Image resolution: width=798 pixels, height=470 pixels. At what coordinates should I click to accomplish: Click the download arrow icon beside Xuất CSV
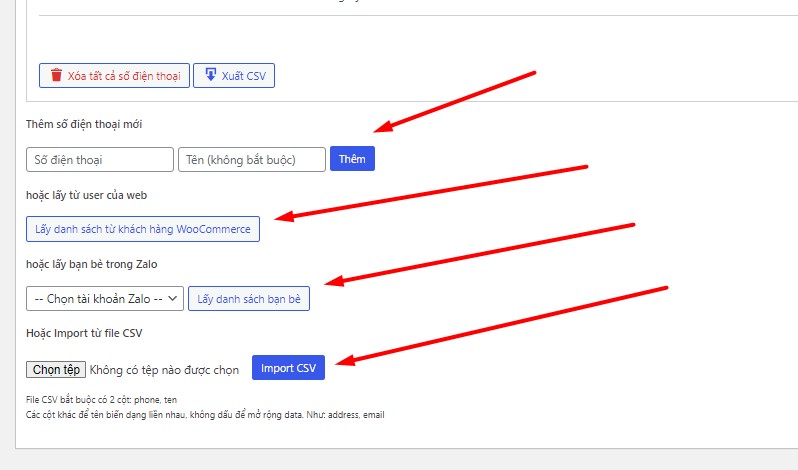coord(210,75)
